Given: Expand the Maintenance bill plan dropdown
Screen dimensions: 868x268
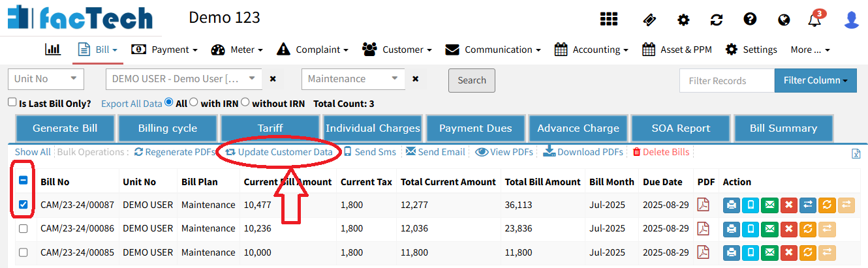Looking at the screenshot, I should (353, 79).
